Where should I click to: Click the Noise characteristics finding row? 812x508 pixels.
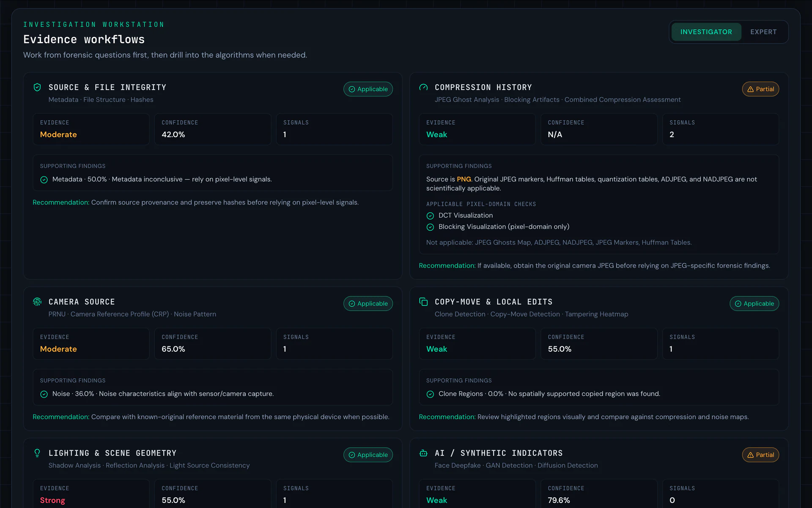(x=212, y=394)
